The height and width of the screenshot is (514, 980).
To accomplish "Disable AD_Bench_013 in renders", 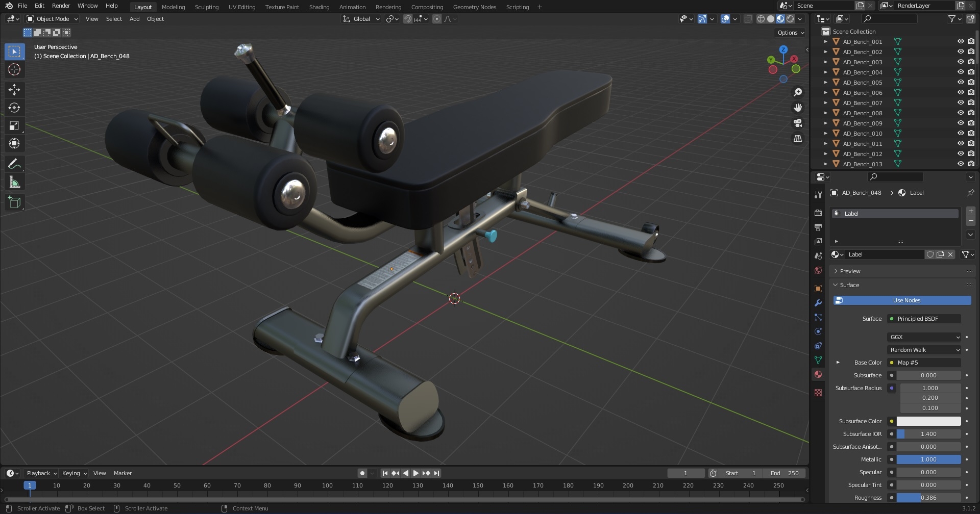I will pos(971,164).
